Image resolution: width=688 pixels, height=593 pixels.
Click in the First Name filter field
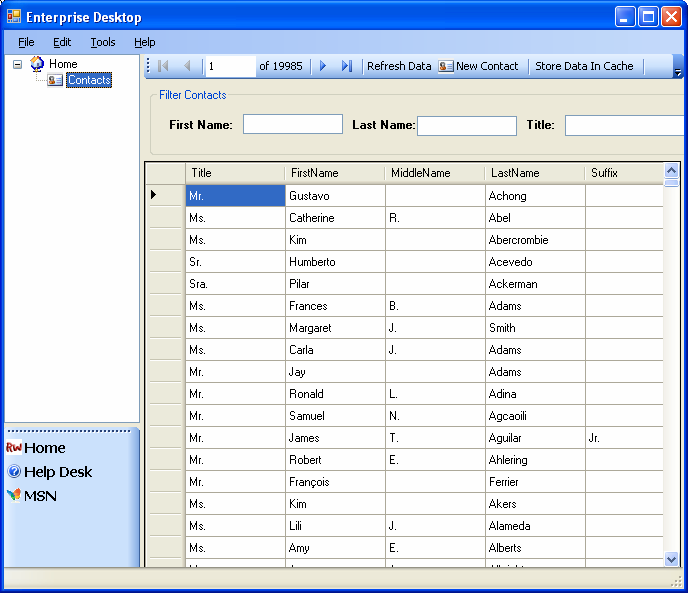[x=292, y=125]
